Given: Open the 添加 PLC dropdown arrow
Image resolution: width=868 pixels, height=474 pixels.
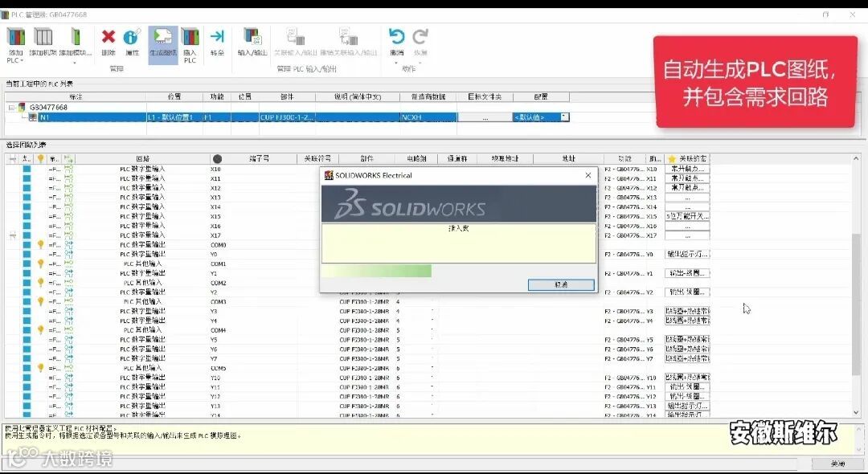Looking at the screenshot, I should pyautogui.click(x=22, y=61).
